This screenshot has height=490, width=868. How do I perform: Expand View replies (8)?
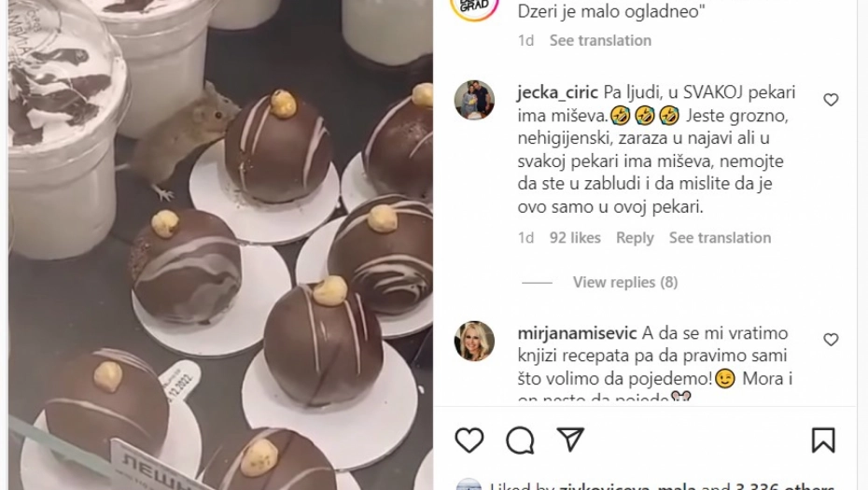625,283
